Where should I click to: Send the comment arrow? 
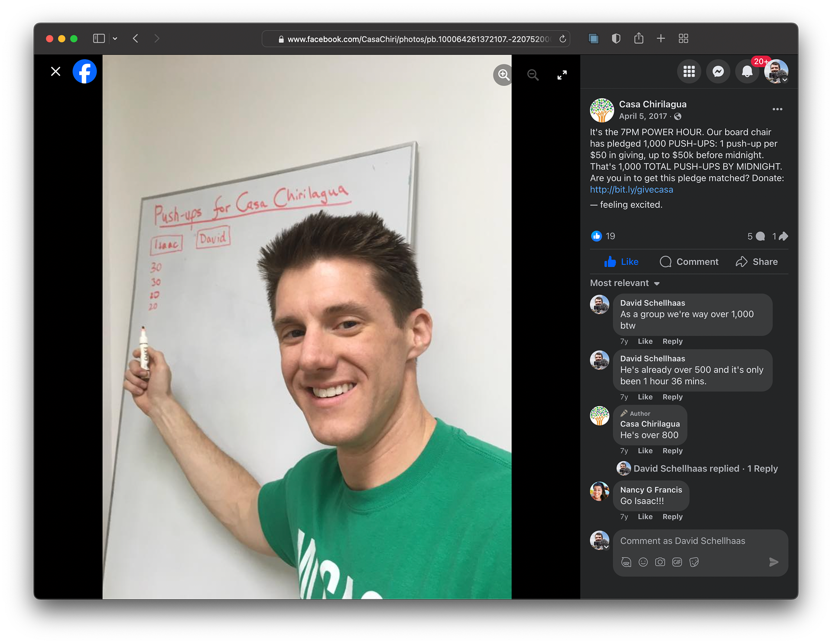click(x=773, y=563)
